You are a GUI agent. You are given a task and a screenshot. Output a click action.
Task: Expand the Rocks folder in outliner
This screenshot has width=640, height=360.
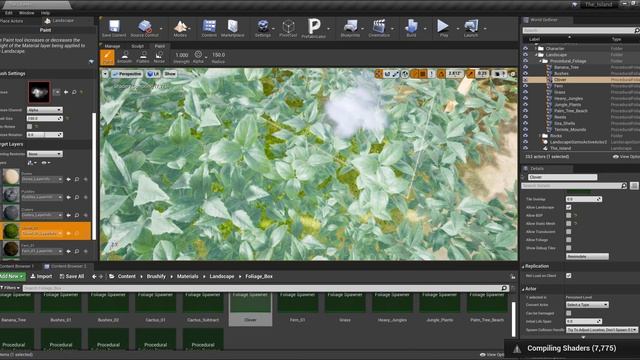point(540,136)
